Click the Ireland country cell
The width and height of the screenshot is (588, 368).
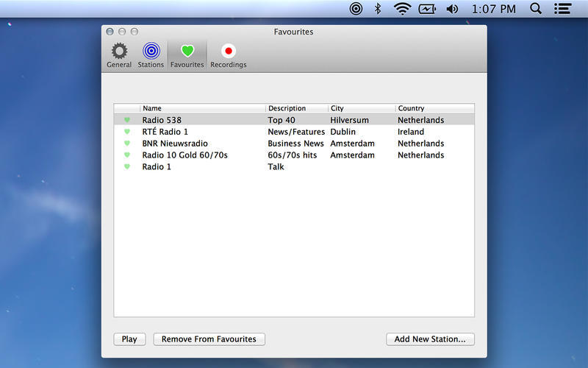411,132
